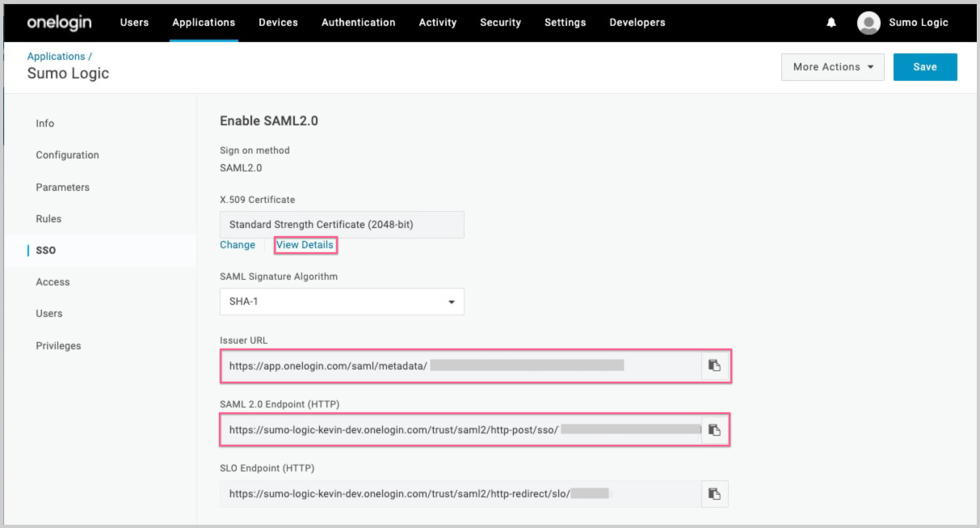Copy the SAML 2.0 Endpoint URL
Image resolution: width=980 pixels, height=528 pixels.
714,429
